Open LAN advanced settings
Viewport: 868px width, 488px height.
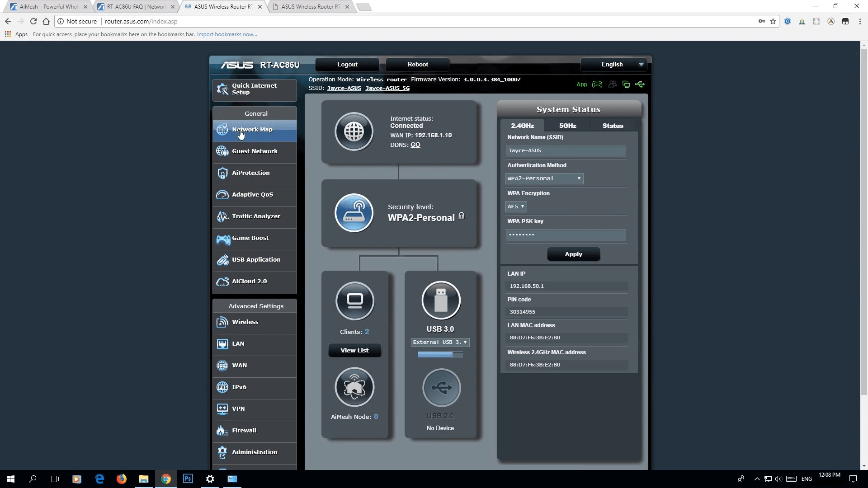(x=255, y=344)
